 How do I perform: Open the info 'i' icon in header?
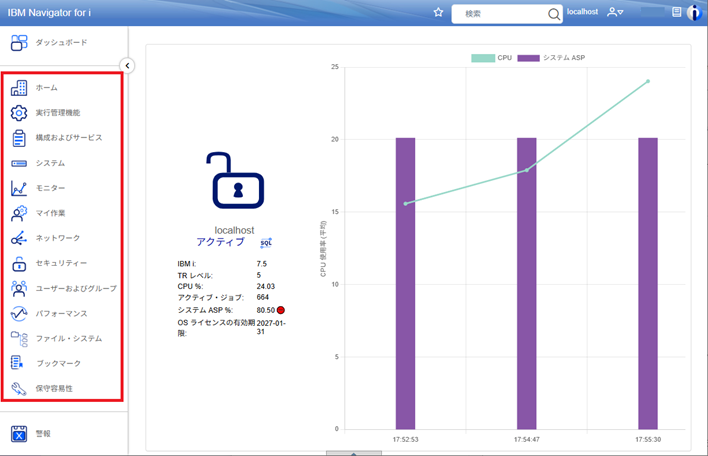(x=694, y=13)
